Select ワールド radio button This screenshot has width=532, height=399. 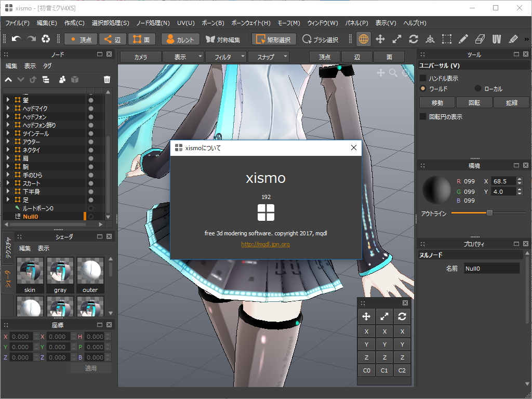423,88
